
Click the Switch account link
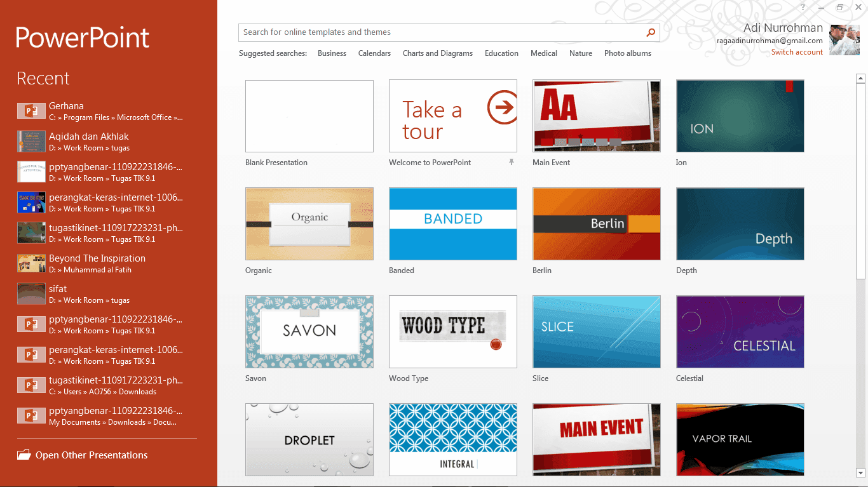coord(797,52)
